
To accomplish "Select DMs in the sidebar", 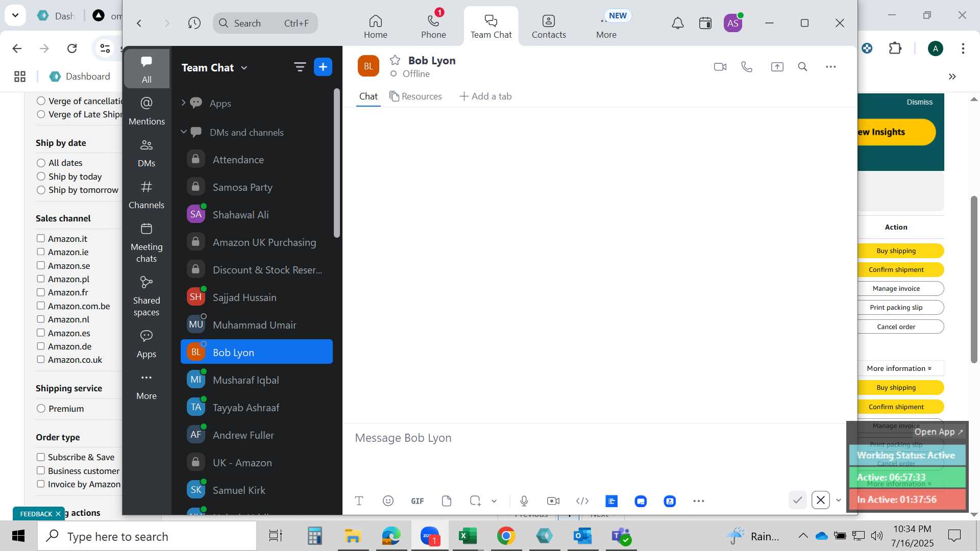I will [x=146, y=153].
